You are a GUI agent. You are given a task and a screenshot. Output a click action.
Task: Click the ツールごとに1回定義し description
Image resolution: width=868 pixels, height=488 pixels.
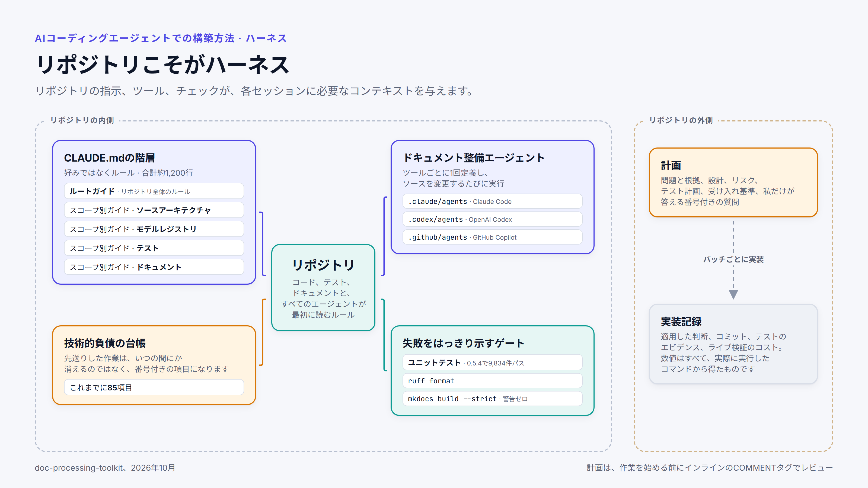tap(454, 178)
